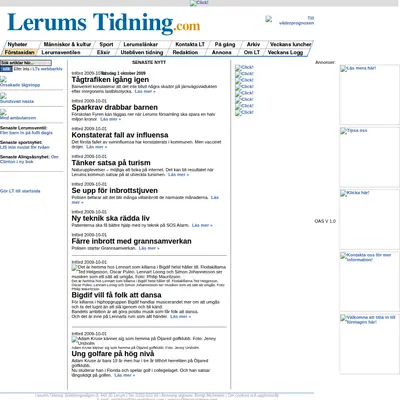Open the 'Ung golfare på hög nivå' article
400x400 pixels.
113,354
